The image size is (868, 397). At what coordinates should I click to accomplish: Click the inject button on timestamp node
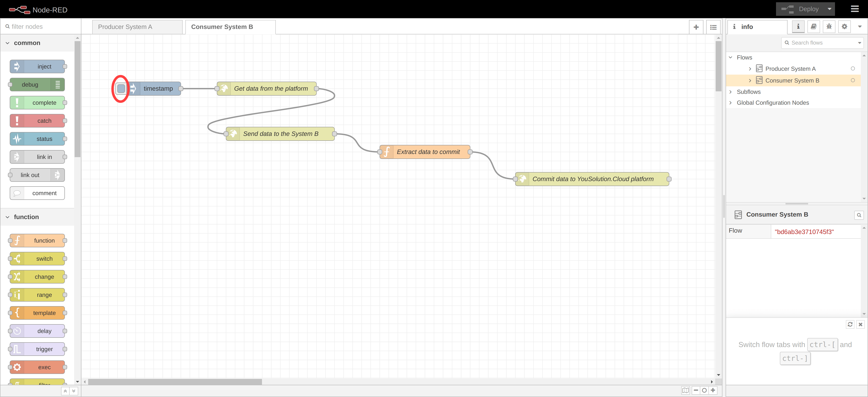pos(121,89)
